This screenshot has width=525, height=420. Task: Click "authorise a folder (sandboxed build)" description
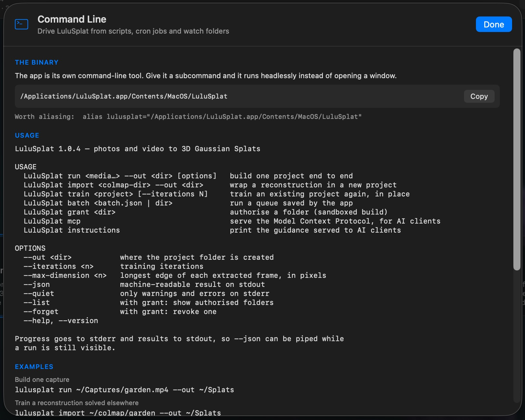coord(309,212)
